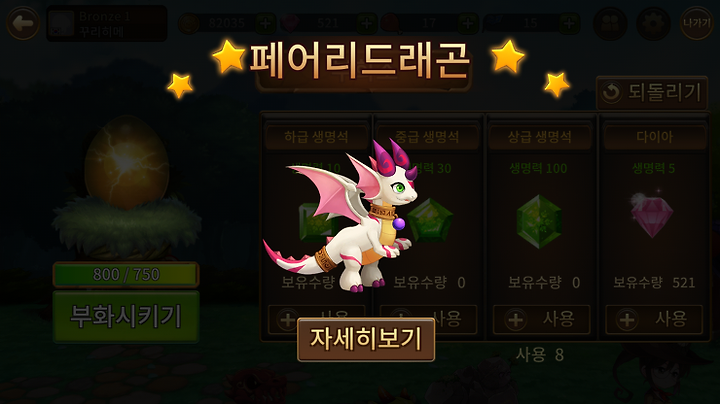Tap the 부화시키기 hatch button
The height and width of the screenshot is (404, 720).
(x=126, y=316)
